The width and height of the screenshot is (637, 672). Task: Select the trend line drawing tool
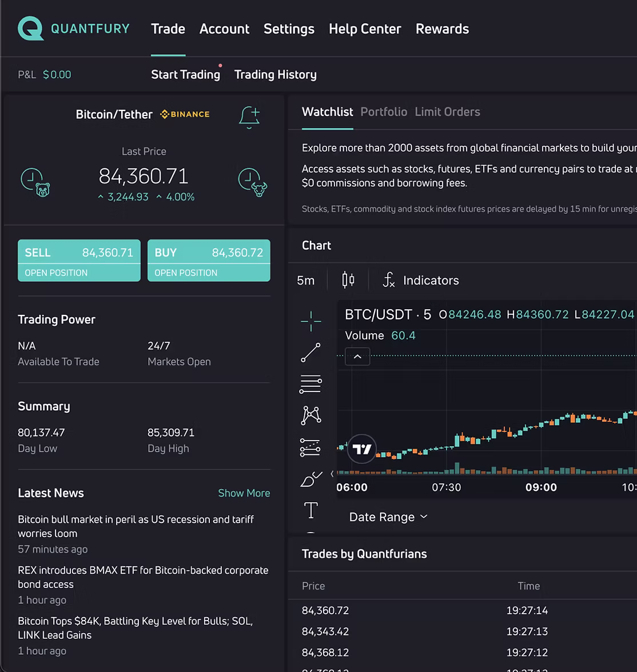pyautogui.click(x=310, y=352)
